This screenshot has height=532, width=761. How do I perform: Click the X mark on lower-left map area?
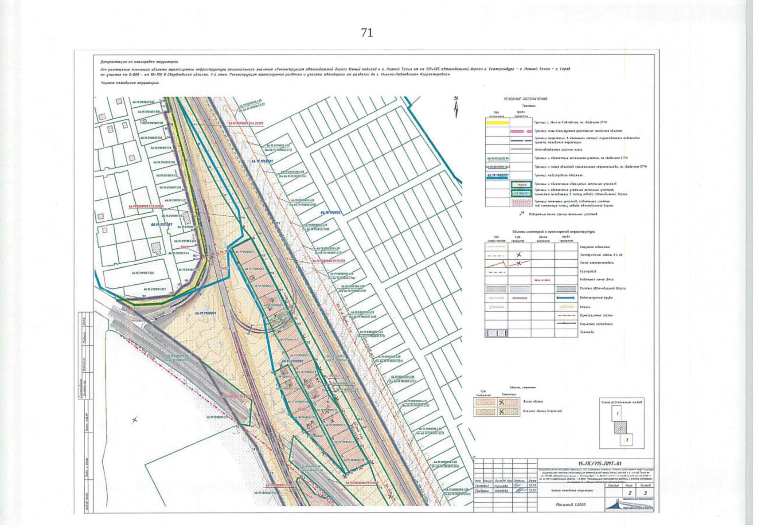pos(135,419)
